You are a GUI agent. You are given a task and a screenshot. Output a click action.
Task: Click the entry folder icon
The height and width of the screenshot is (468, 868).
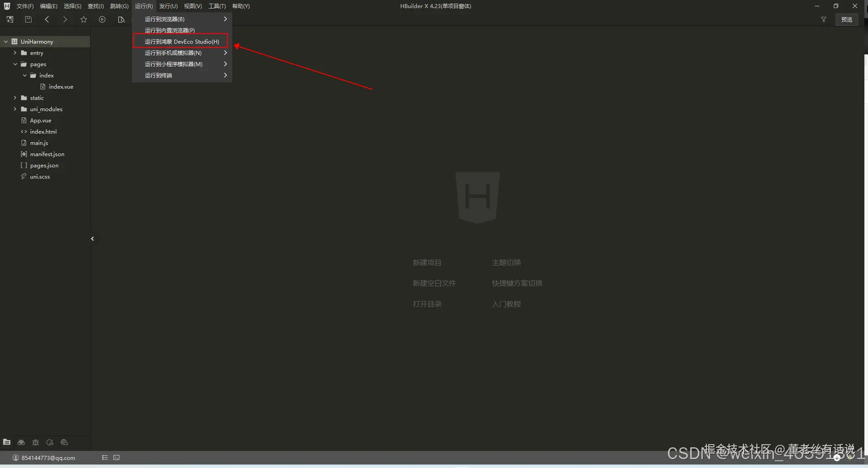pos(24,53)
